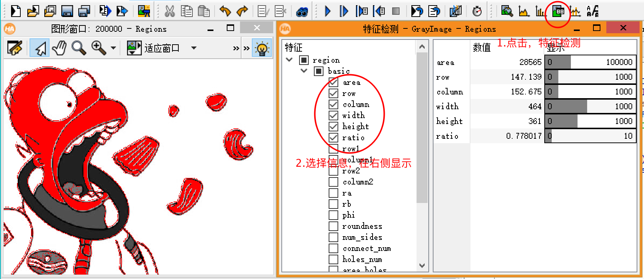
Task: Expand first toolbar overflow chevron
Action: (236, 48)
